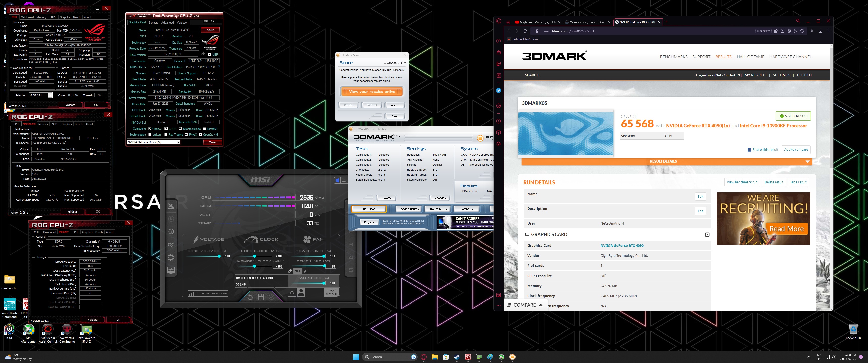868x363 pixels.
Task: Click View your results online button
Action: (x=372, y=92)
